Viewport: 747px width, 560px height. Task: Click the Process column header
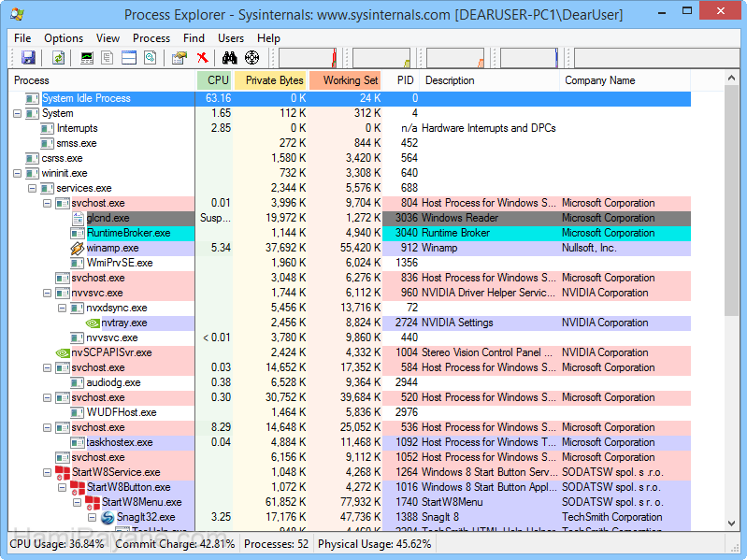click(102, 80)
